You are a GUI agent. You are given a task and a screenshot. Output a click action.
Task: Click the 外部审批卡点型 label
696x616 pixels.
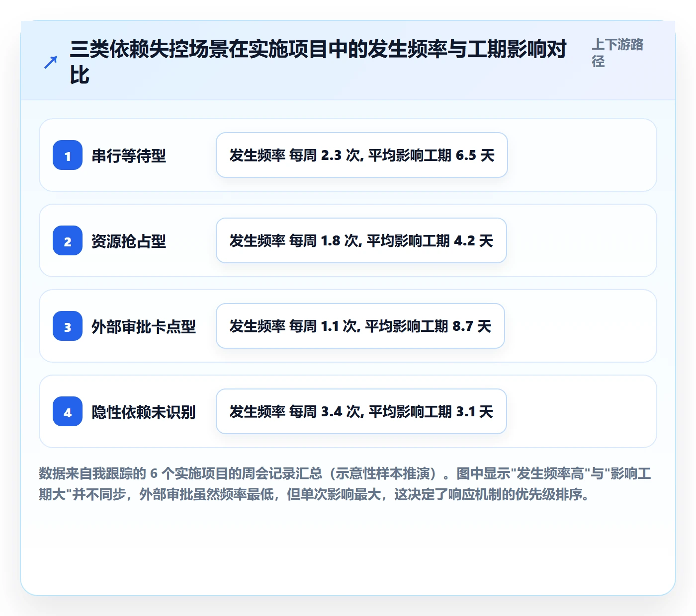click(x=144, y=326)
